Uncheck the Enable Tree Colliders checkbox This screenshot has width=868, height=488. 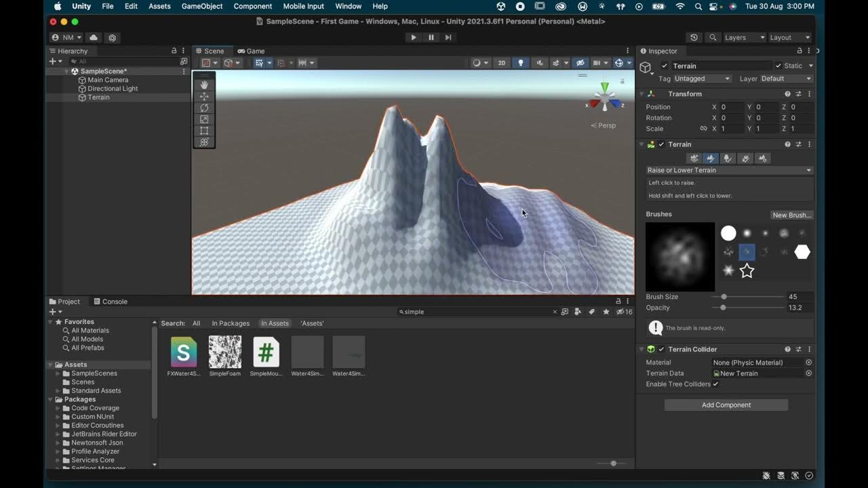click(x=715, y=384)
